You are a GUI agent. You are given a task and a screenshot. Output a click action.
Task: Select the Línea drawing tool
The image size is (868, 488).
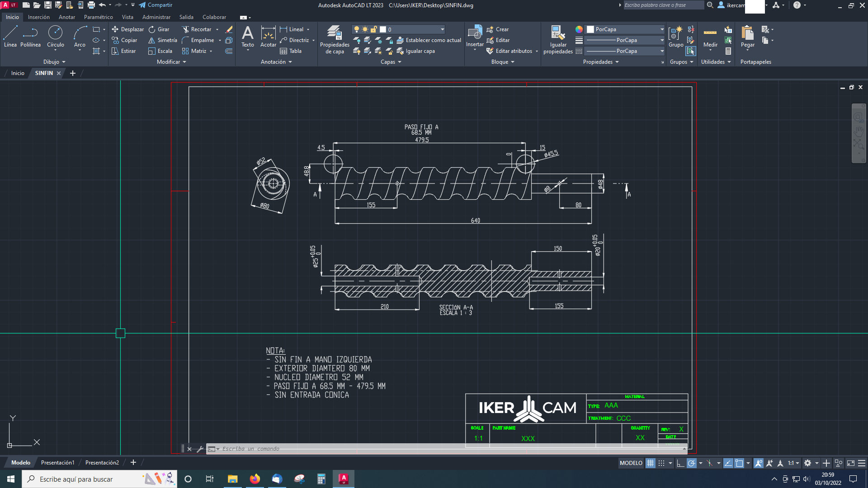10,36
